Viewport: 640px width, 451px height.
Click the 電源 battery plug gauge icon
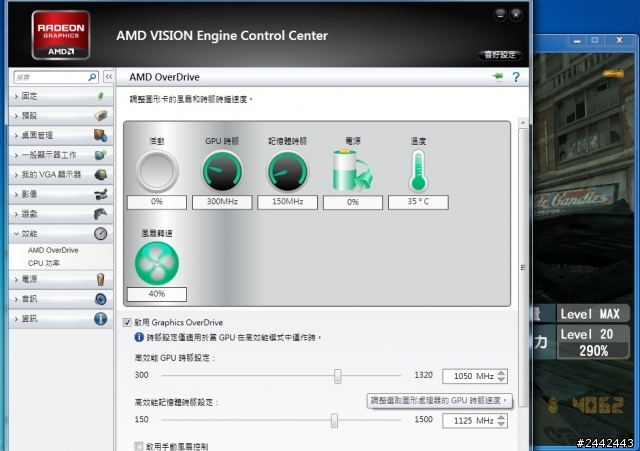coord(352,170)
